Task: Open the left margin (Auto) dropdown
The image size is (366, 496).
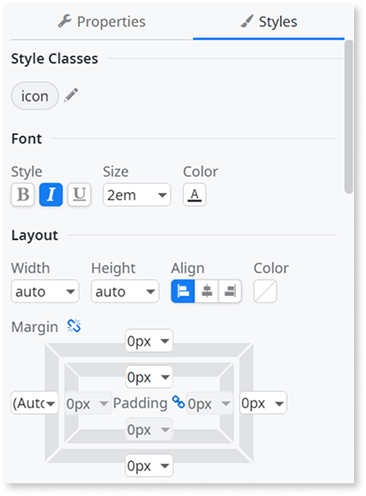Action: [35, 403]
